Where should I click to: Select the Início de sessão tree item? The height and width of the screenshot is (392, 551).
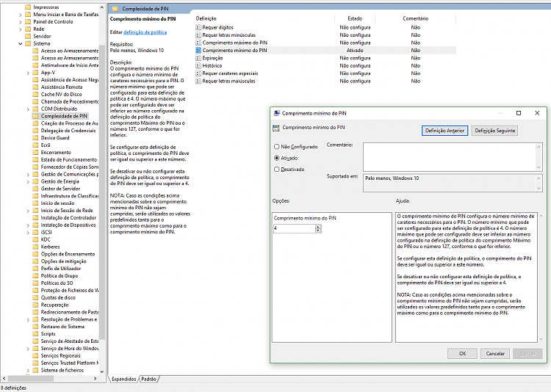(x=57, y=203)
